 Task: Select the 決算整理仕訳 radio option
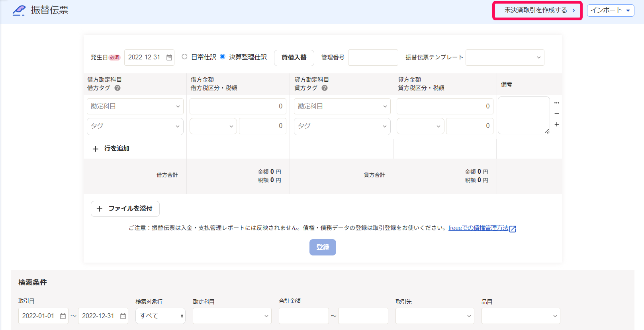pyautogui.click(x=223, y=57)
